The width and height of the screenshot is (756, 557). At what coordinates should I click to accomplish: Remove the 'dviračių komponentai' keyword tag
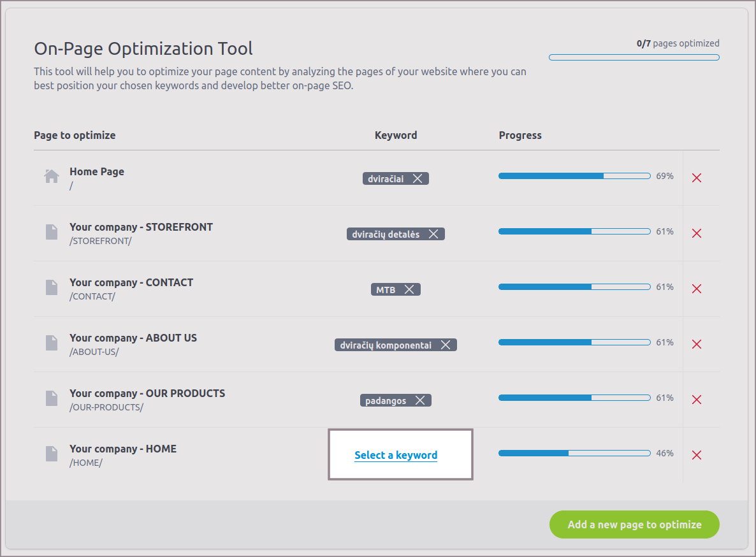pos(446,345)
